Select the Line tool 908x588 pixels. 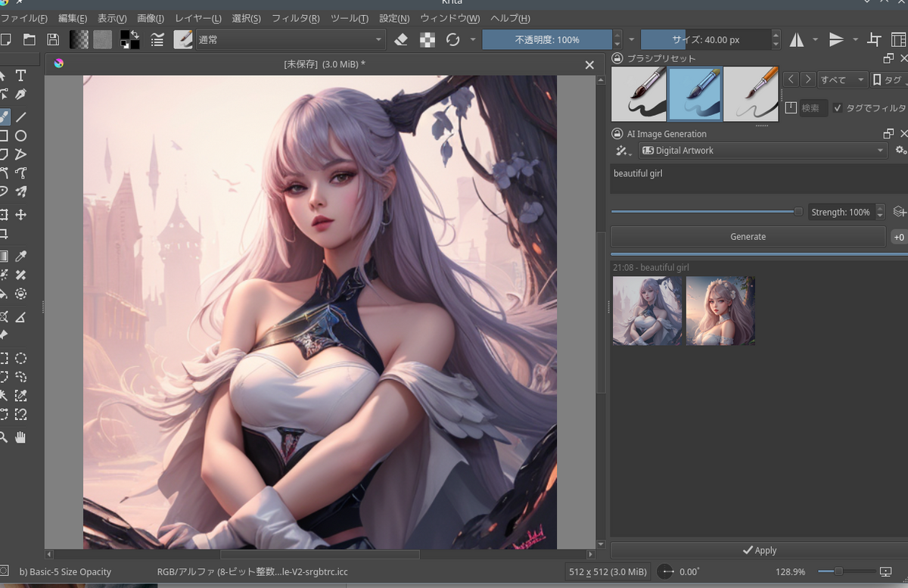(x=21, y=117)
